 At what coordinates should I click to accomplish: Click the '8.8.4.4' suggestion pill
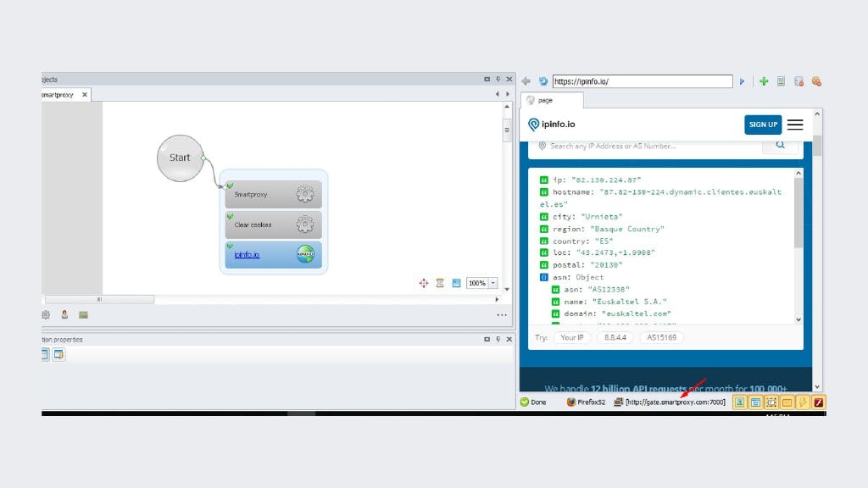pos(615,337)
